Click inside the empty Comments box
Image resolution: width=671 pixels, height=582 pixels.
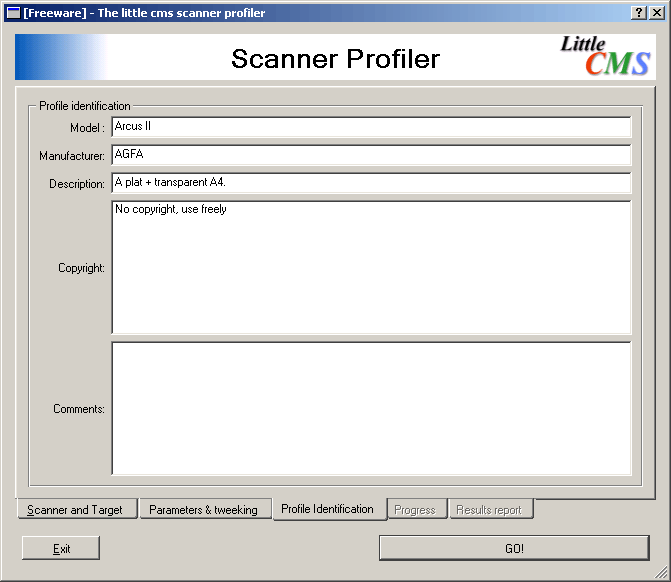point(371,408)
